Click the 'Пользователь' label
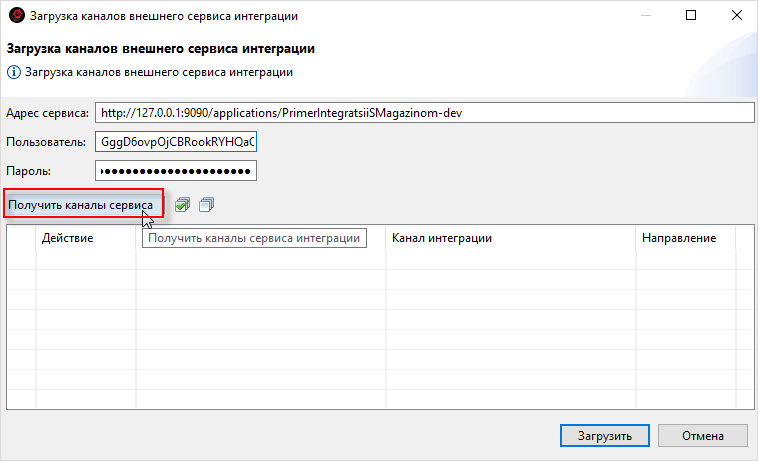 pos(47,142)
